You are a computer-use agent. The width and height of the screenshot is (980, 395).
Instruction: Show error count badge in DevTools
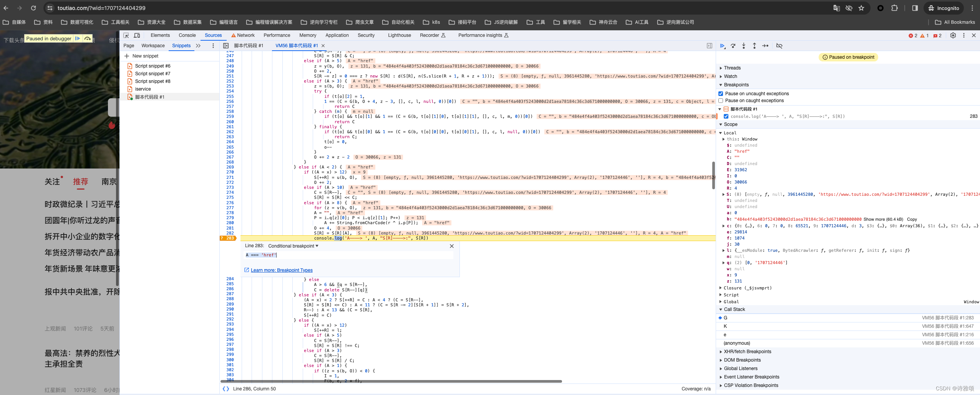pos(913,35)
